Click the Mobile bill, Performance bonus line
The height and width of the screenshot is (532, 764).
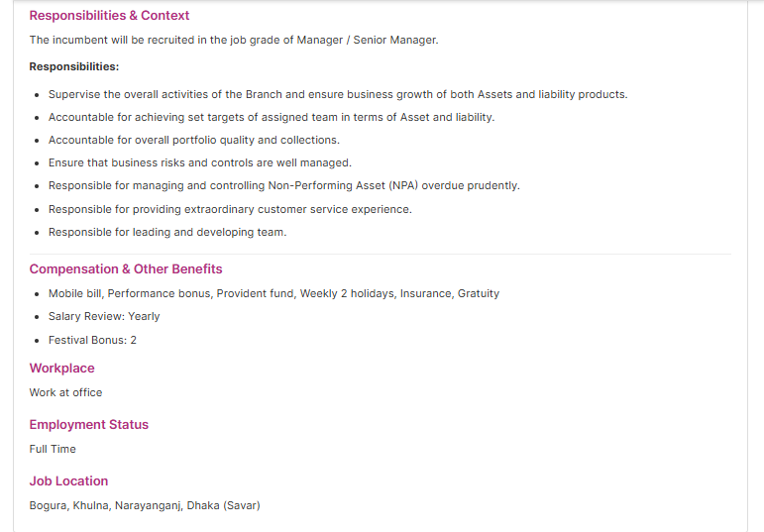coord(273,293)
